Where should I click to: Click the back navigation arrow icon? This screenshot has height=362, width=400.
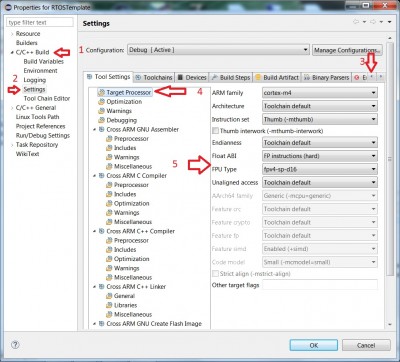pos(356,22)
